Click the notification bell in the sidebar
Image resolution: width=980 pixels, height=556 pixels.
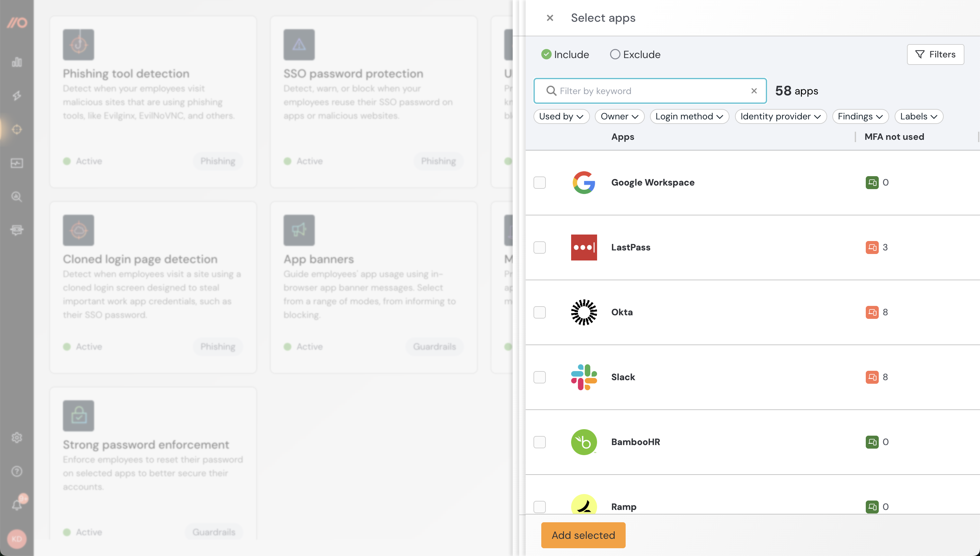click(17, 505)
